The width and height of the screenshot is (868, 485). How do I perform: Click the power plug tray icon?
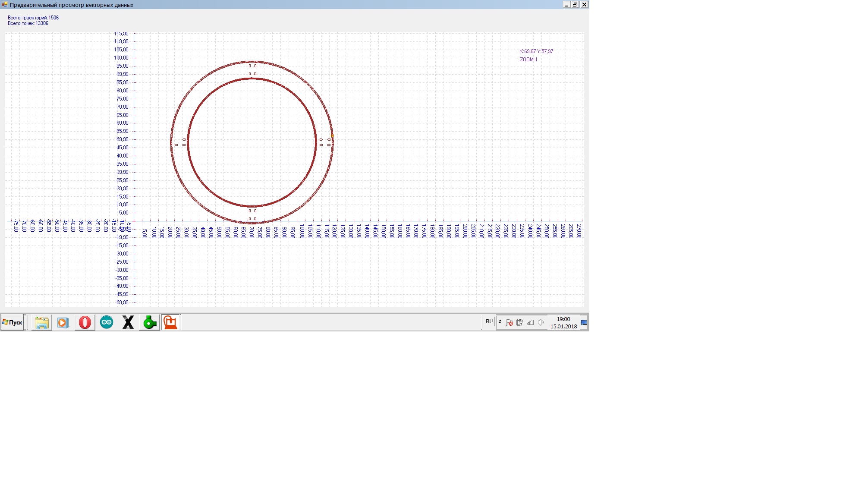click(x=520, y=322)
